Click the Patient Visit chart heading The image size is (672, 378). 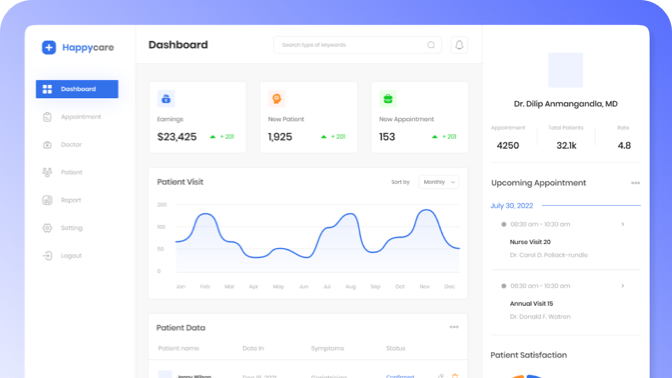pos(180,182)
